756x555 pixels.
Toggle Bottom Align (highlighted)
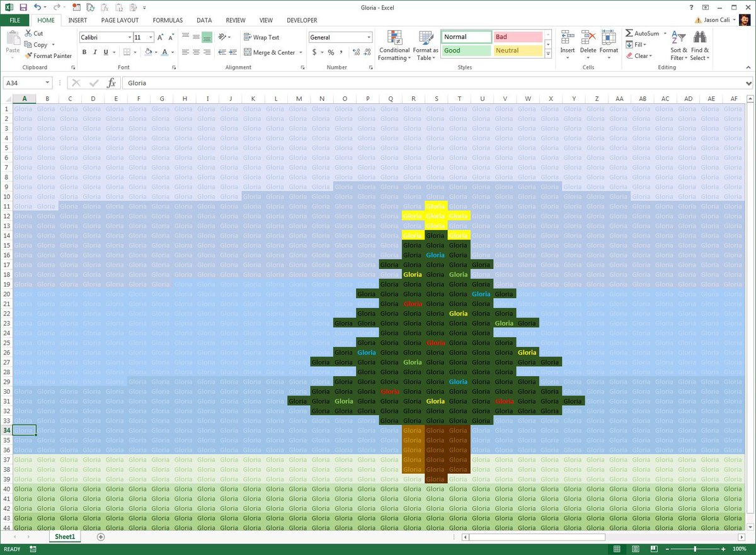(x=207, y=37)
